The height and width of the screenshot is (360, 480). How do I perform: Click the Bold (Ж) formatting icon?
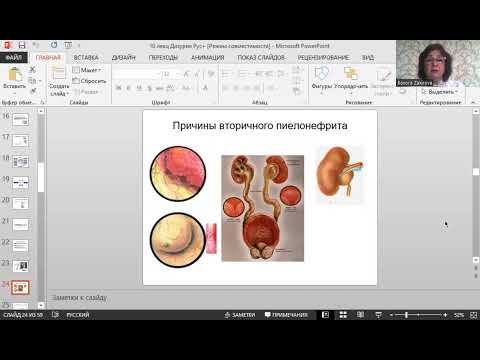[x=118, y=88]
